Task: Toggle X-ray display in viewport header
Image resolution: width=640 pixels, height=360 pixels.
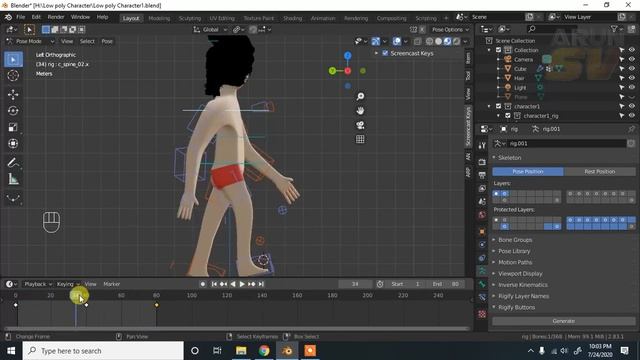Action: (418, 42)
